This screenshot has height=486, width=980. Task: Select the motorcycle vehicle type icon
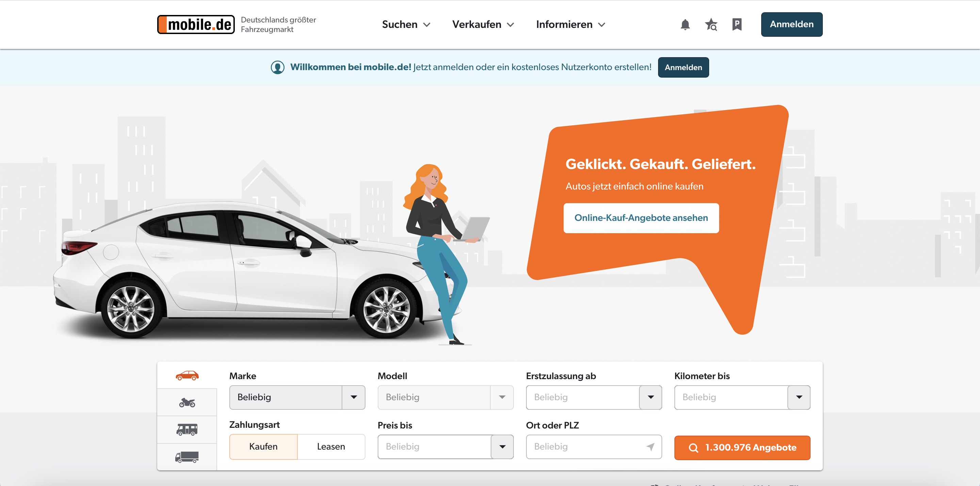click(x=187, y=402)
